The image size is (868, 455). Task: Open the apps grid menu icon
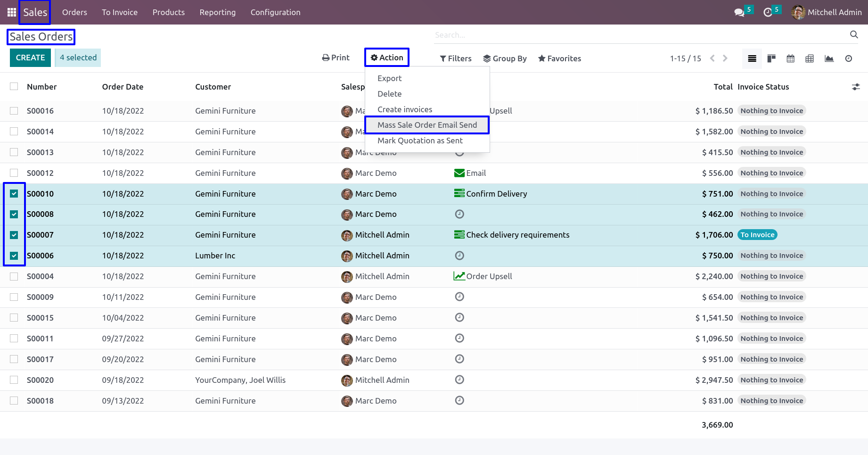pyautogui.click(x=12, y=12)
